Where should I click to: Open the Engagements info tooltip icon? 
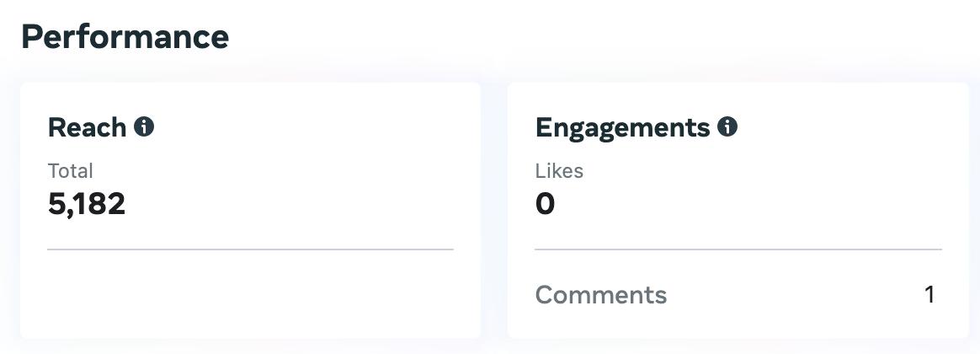pos(727,127)
